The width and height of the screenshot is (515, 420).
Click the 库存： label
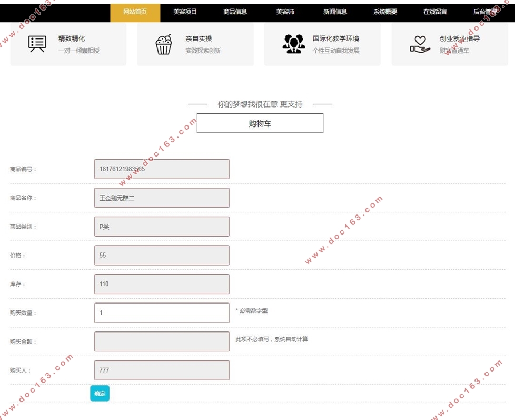point(17,284)
